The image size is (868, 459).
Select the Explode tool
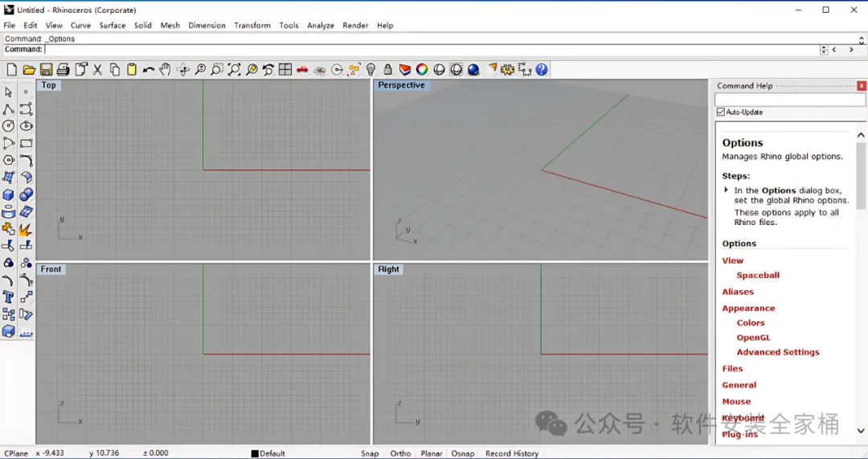pos(26,229)
